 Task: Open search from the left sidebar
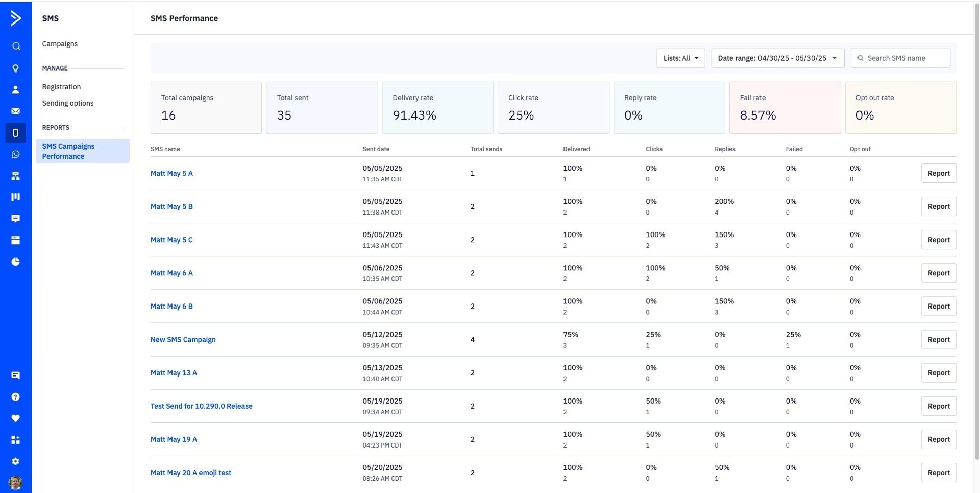pos(16,46)
